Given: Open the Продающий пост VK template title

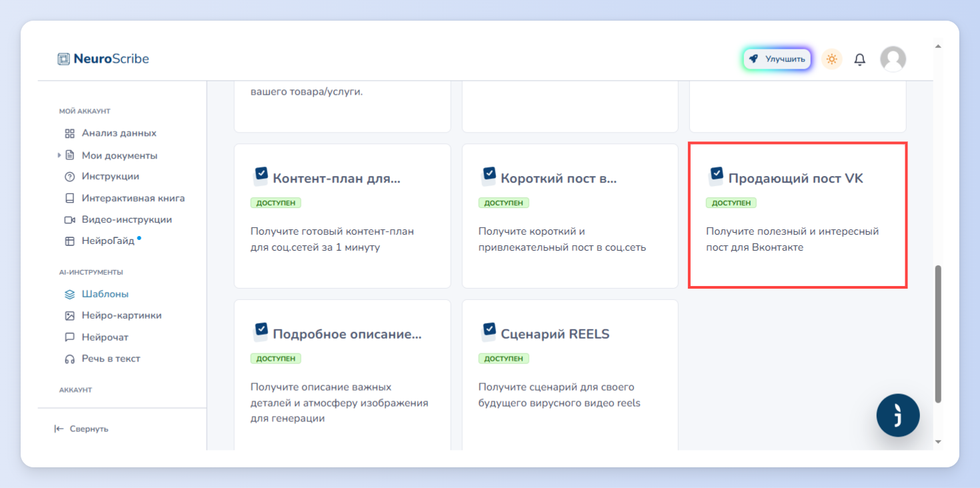Looking at the screenshot, I should click(795, 179).
